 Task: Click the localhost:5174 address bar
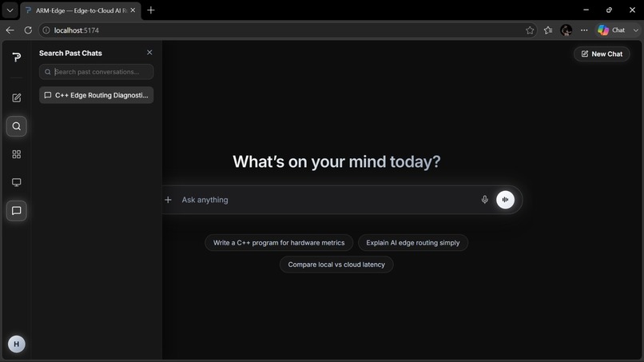pos(288,30)
